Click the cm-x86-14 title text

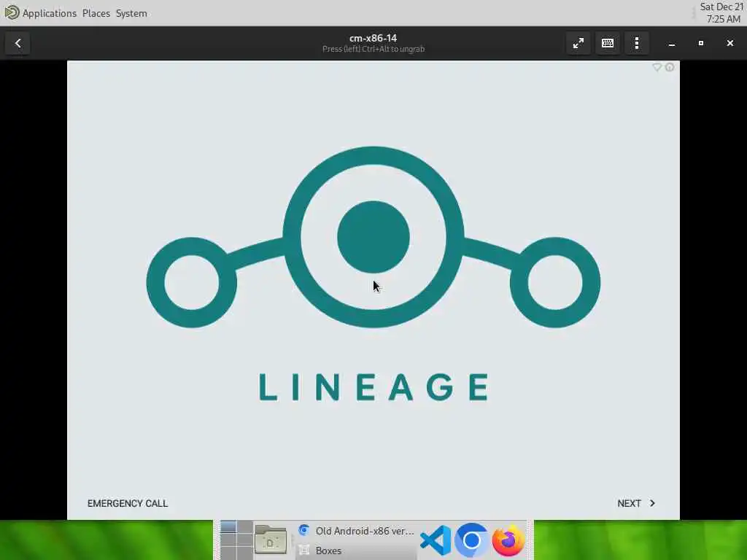[x=373, y=38]
